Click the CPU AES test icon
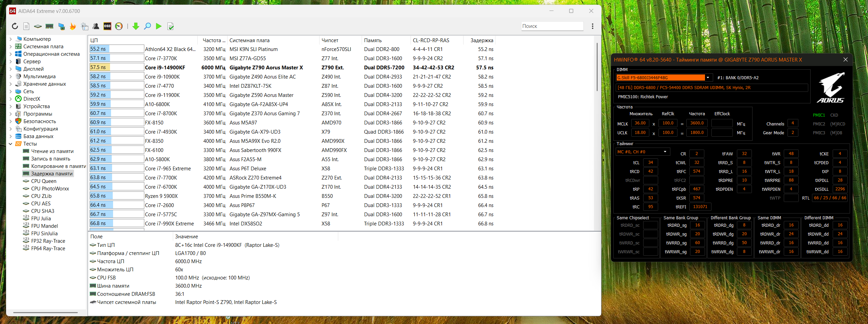868x324 pixels. [x=26, y=204]
